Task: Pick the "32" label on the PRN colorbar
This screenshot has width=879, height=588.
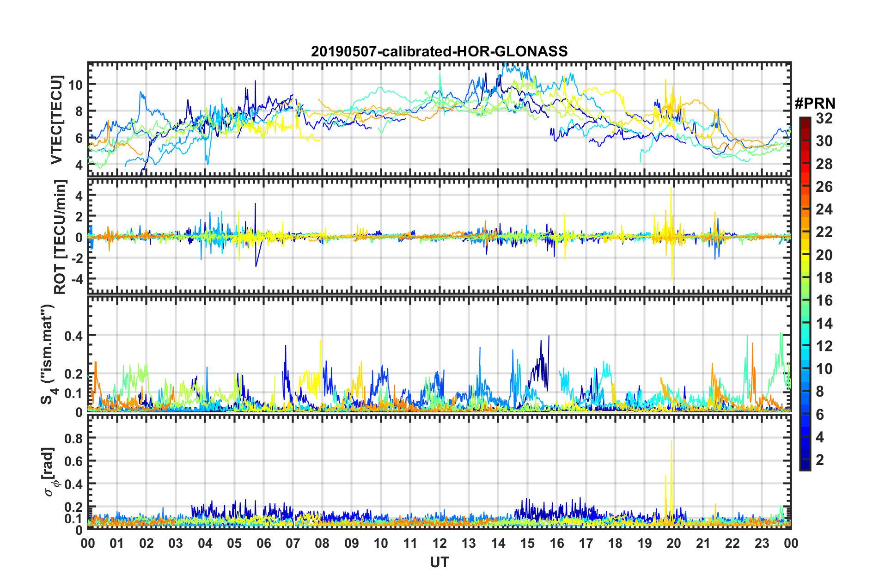Action: pos(824,118)
